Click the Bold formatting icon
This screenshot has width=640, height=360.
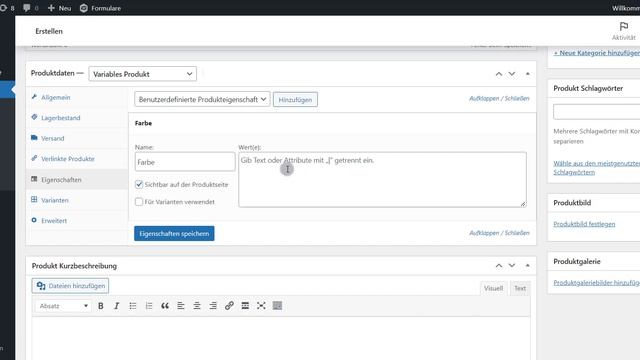click(101, 306)
